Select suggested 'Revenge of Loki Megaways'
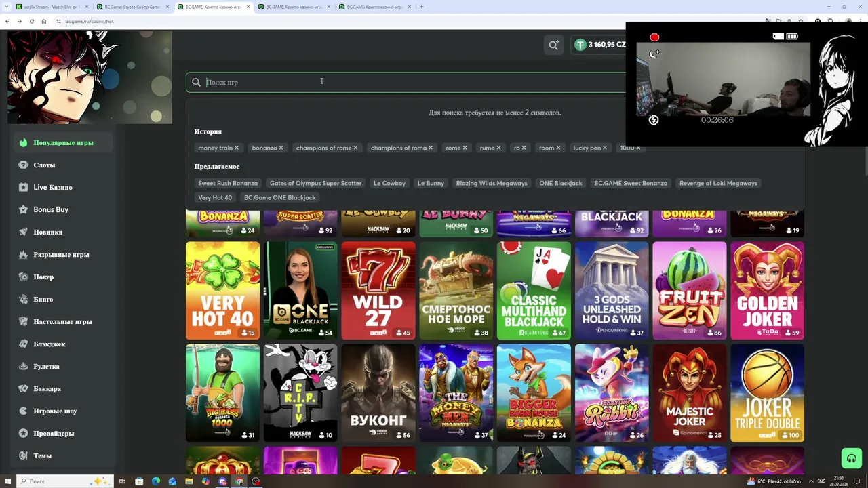 [x=718, y=183]
